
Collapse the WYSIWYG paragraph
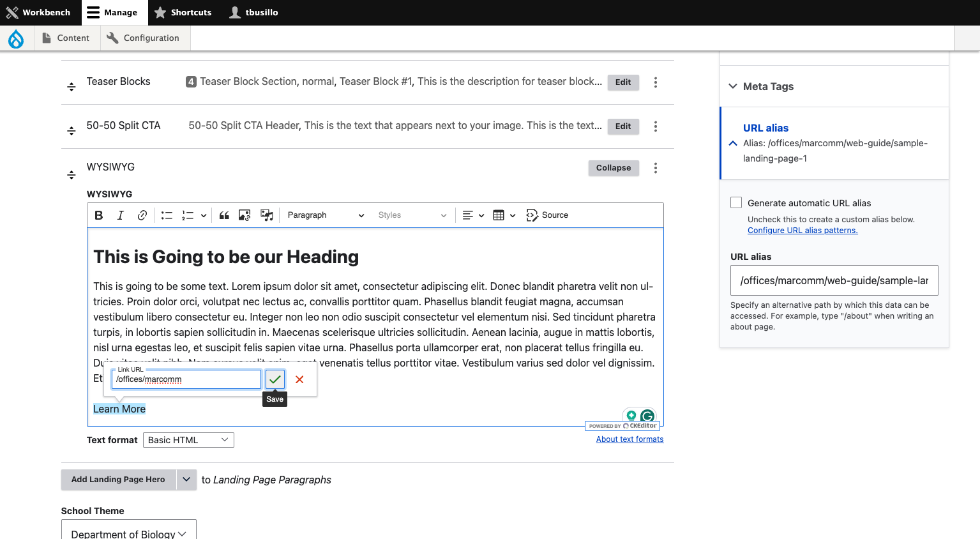pos(614,168)
